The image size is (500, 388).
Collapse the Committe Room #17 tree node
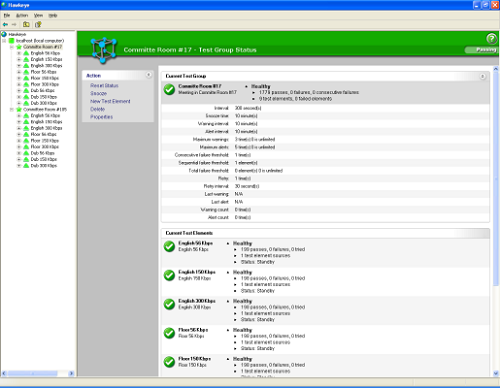point(12,47)
